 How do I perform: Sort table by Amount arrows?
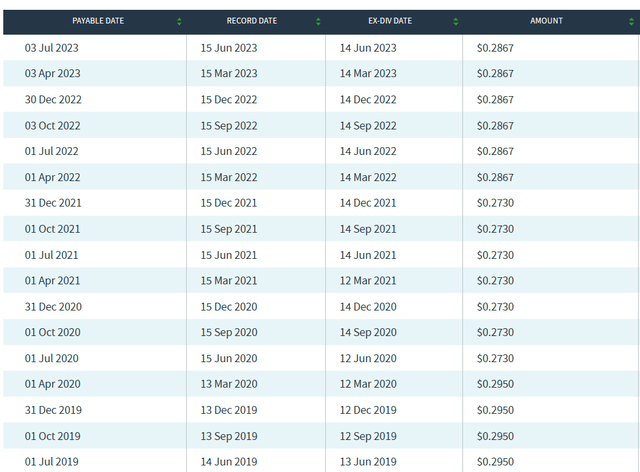coord(631,22)
